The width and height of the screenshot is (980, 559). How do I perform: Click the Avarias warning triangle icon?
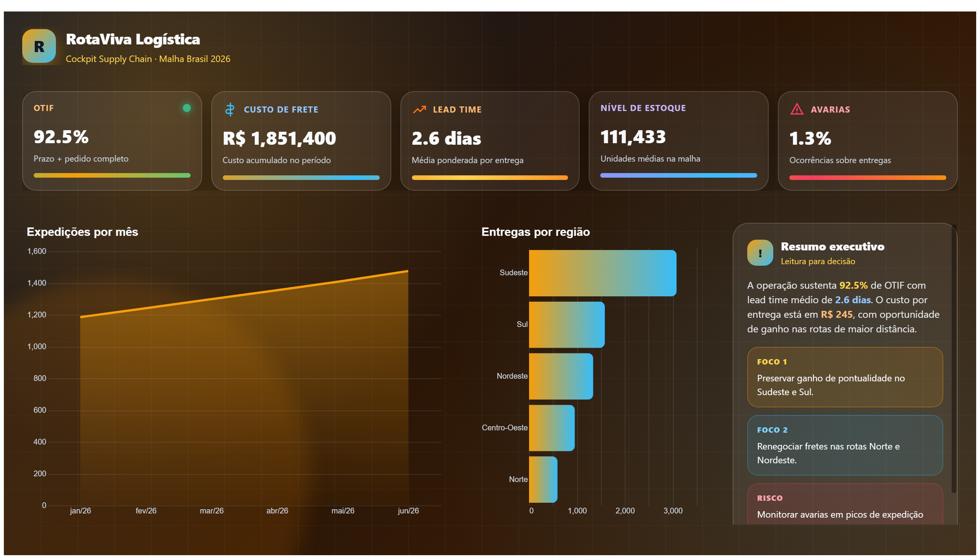tap(797, 110)
